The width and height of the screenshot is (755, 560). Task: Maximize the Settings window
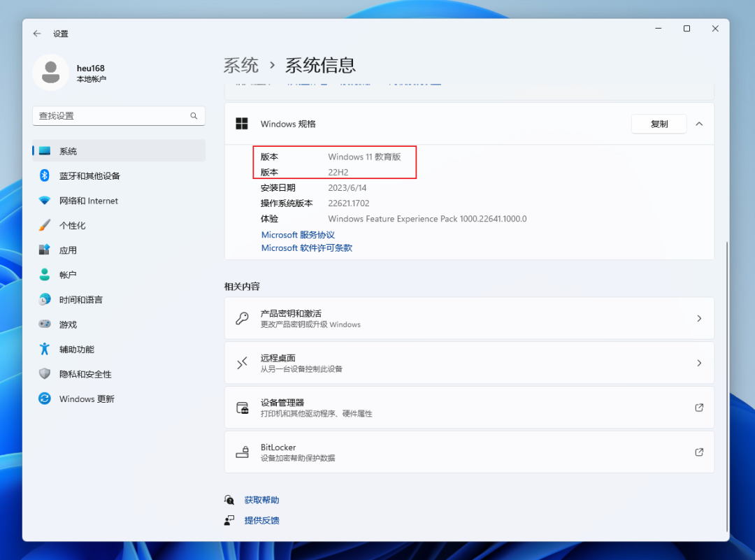(x=686, y=29)
